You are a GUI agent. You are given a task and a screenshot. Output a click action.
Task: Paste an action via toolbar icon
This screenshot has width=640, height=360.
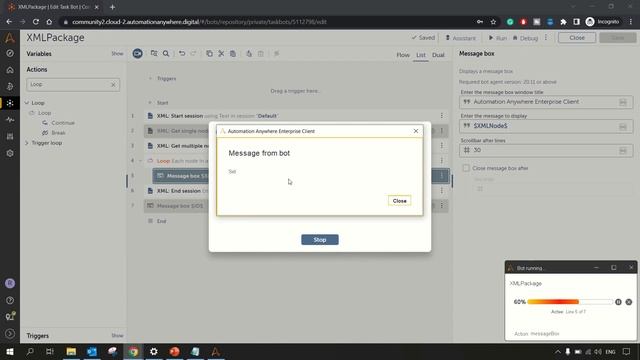coord(233,53)
